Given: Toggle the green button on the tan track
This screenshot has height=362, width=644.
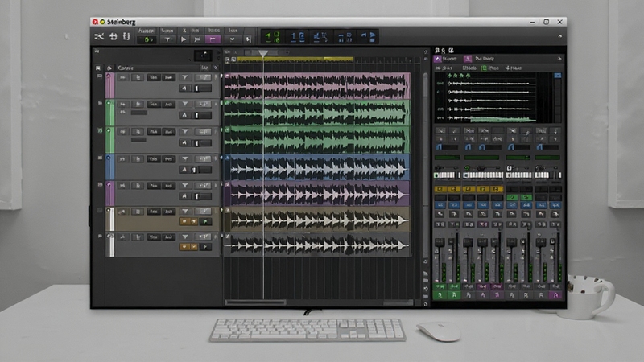Looking at the screenshot, I should point(205,221).
